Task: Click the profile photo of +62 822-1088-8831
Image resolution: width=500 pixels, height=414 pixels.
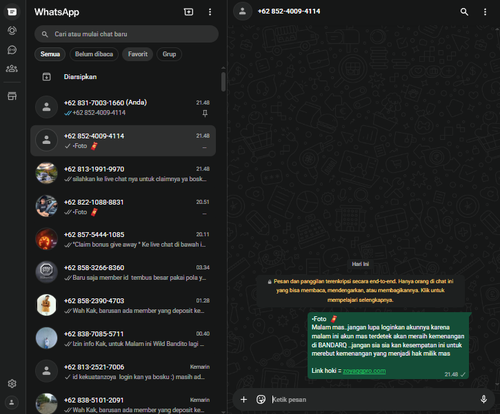Action: pos(46,206)
